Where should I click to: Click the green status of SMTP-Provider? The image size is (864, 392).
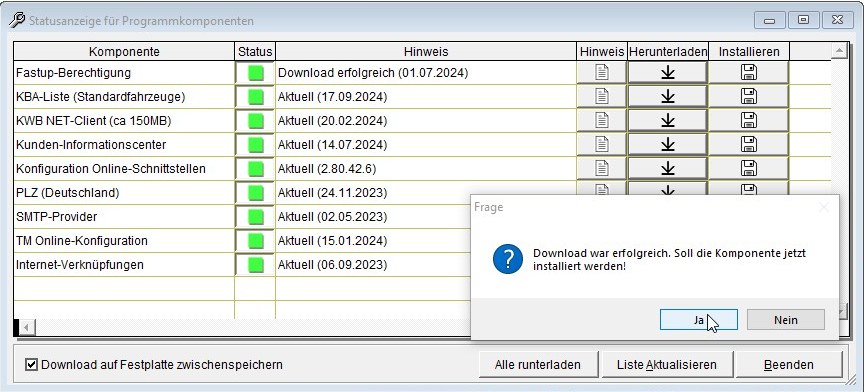255,217
